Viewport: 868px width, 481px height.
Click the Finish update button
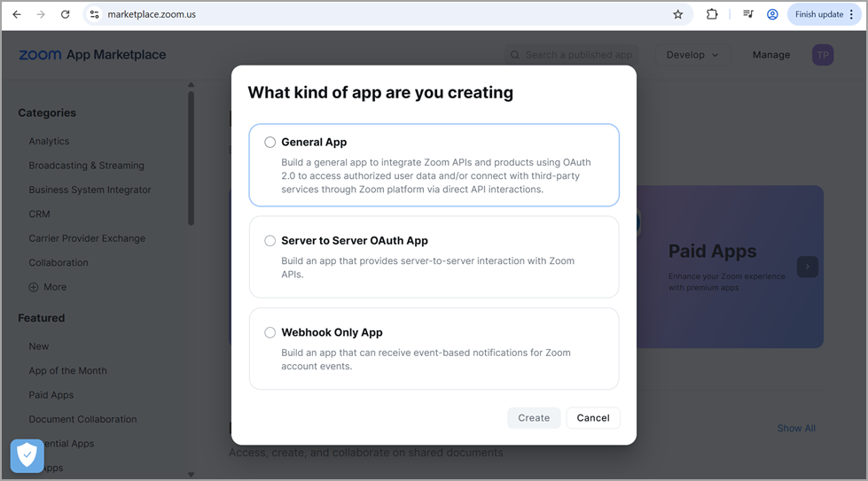824,14
